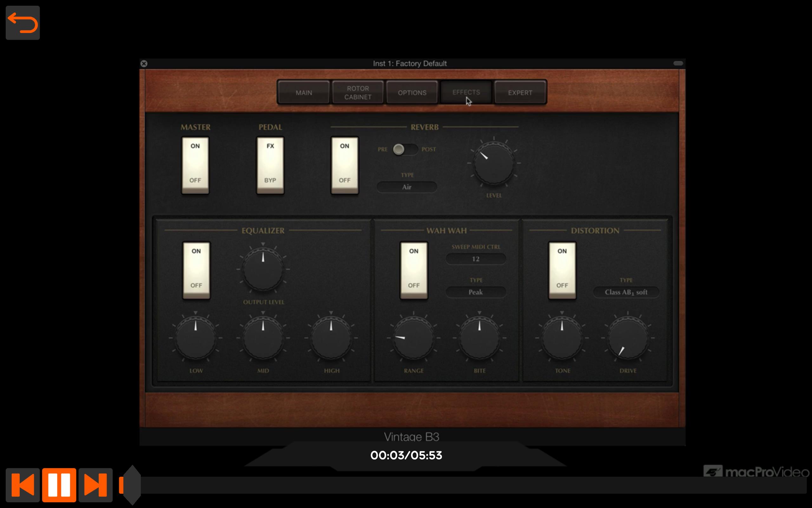Open the EXPERT tab
Viewport: 812px width, 508px height.
[520, 92]
